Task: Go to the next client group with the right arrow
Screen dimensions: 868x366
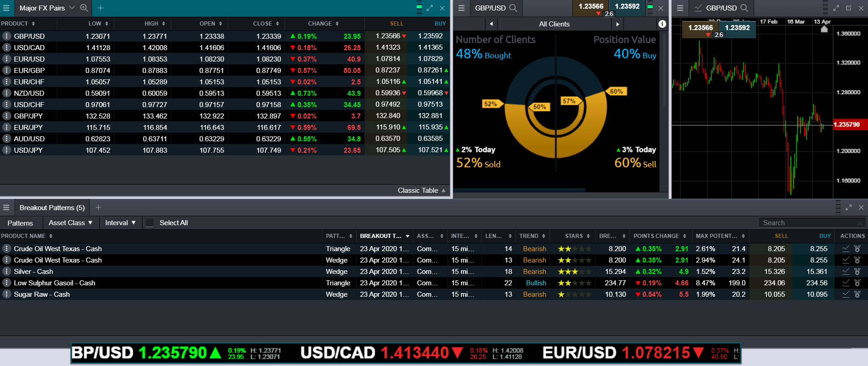Action: [618, 24]
